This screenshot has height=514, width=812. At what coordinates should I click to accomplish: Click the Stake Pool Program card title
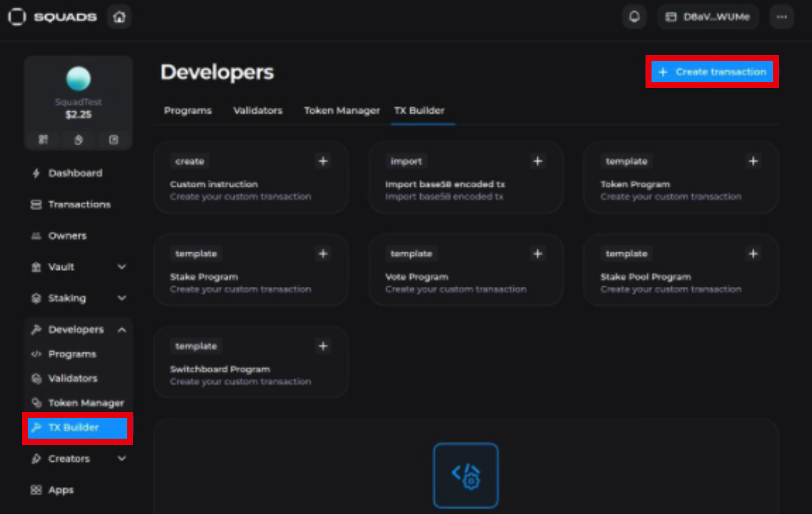[646, 277]
